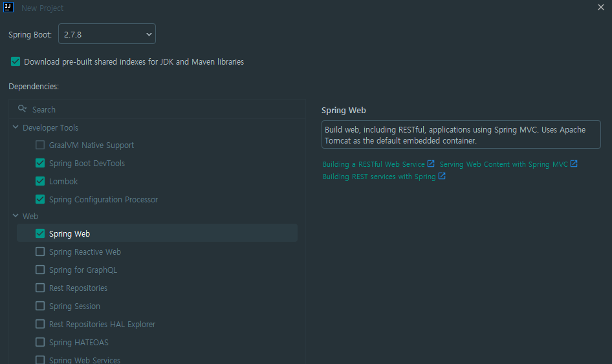Click external link icon after Building REST services with Spring
This screenshot has width=612, height=364.
[442, 176]
